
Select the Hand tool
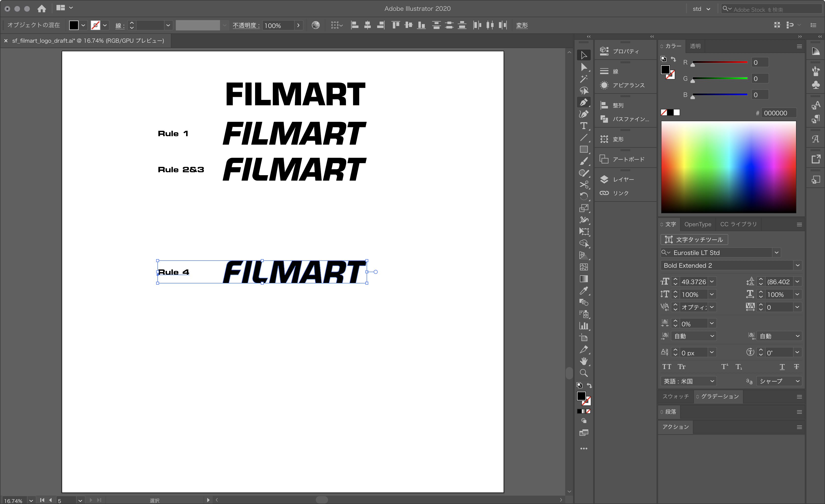coord(584,361)
